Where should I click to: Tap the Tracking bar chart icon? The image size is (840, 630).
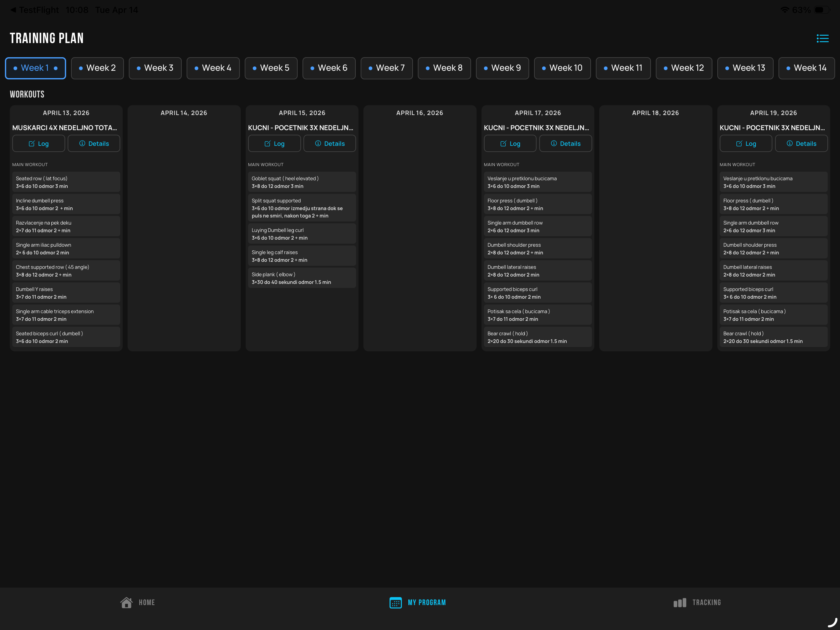coord(680,602)
